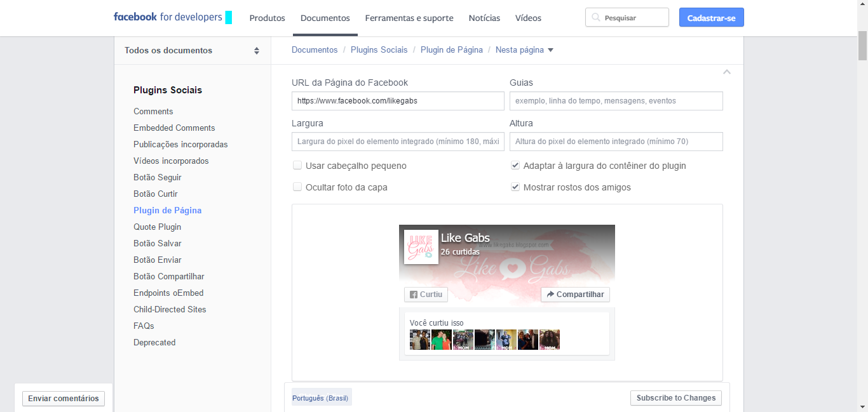Open Botão Seguir in sidebar

(158, 177)
